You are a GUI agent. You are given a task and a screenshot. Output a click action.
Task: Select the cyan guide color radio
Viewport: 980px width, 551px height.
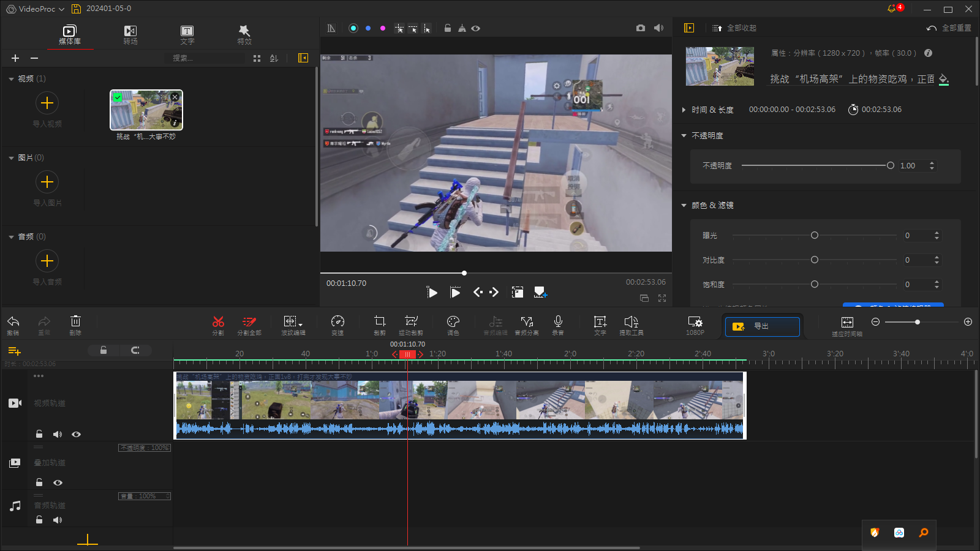point(353,28)
